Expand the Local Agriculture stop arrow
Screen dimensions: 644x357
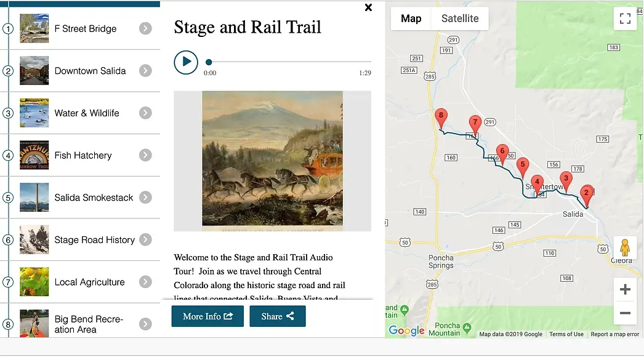145,282
